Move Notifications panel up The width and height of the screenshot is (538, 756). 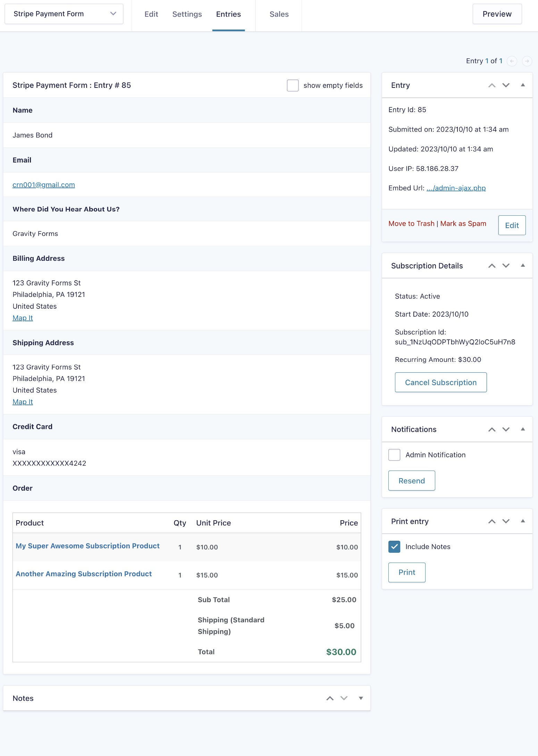click(x=492, y=430)
